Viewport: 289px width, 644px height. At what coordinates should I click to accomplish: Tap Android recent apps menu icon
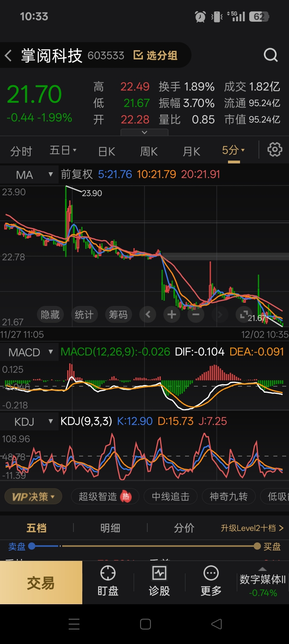[74, 624]
